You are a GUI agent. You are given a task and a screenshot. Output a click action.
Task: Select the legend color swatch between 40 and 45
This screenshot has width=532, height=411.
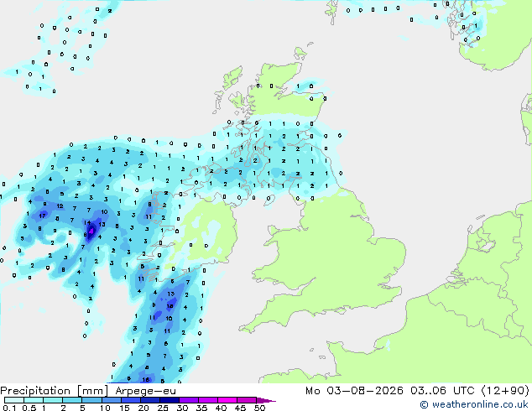[227, 400]
